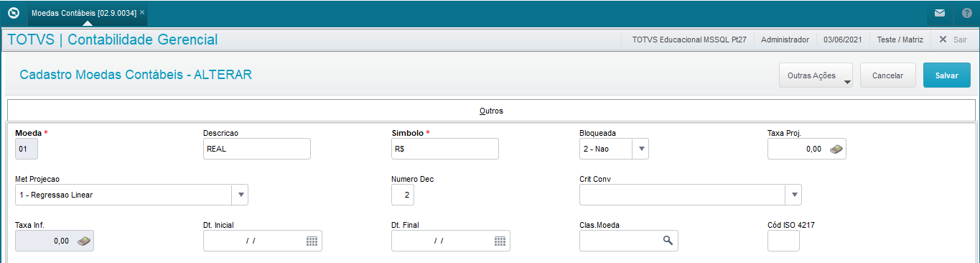Viewport: 980px width, 263px height.
Task: Click the Cancelar button
Action: 887,75
